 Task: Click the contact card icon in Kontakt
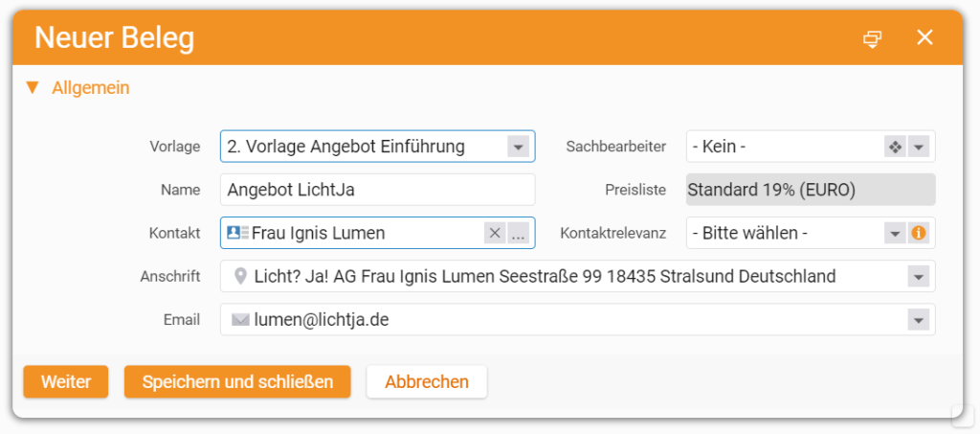(x=237, y=233)
